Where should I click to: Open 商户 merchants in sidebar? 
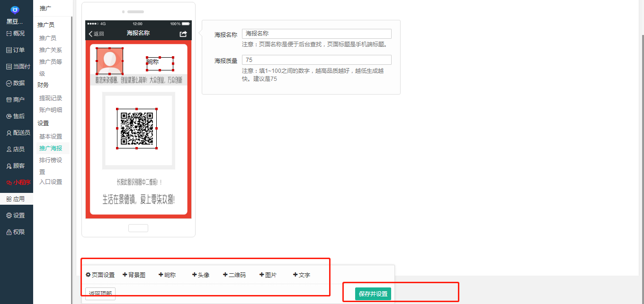pos(16,99)
